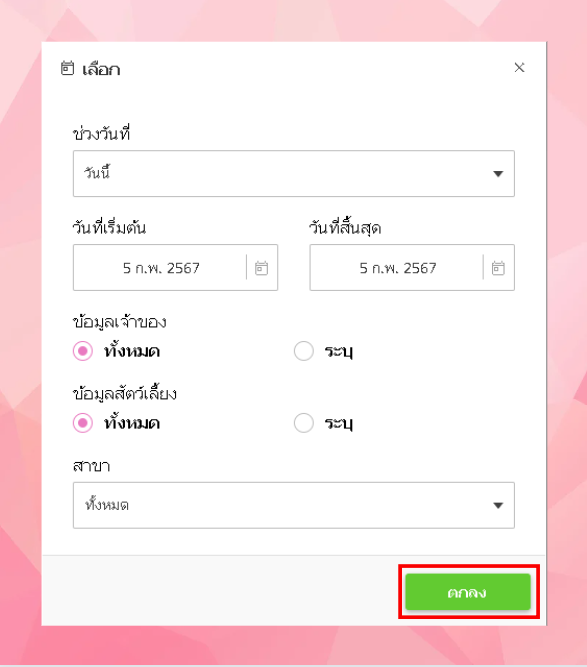Screen dimensions: 587x667
Task: Click the ข้อมูลสัตว์เลี้ยง section label
Action: 125,393
